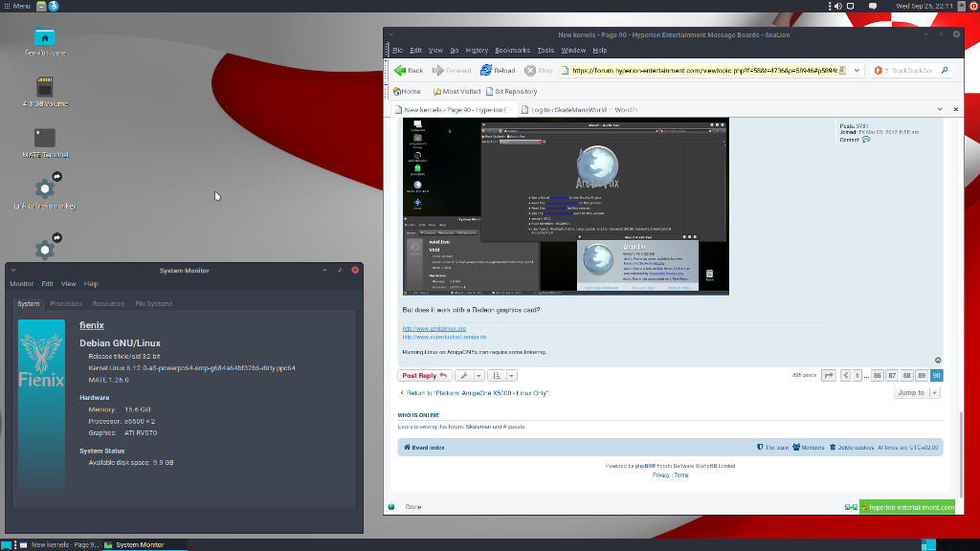Open the Fienix Home folder desktop icon

45,42
